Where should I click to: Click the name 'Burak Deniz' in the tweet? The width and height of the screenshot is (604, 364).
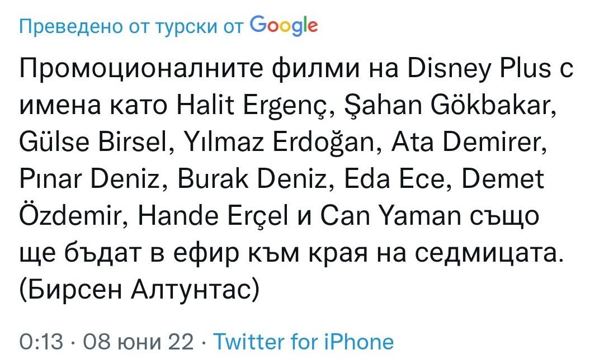(252, 179)
